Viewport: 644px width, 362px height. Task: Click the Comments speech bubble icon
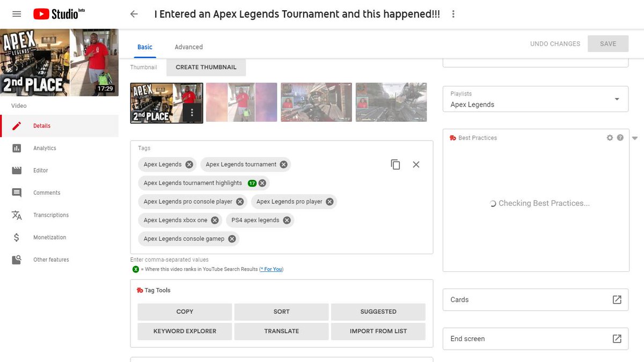17,193
